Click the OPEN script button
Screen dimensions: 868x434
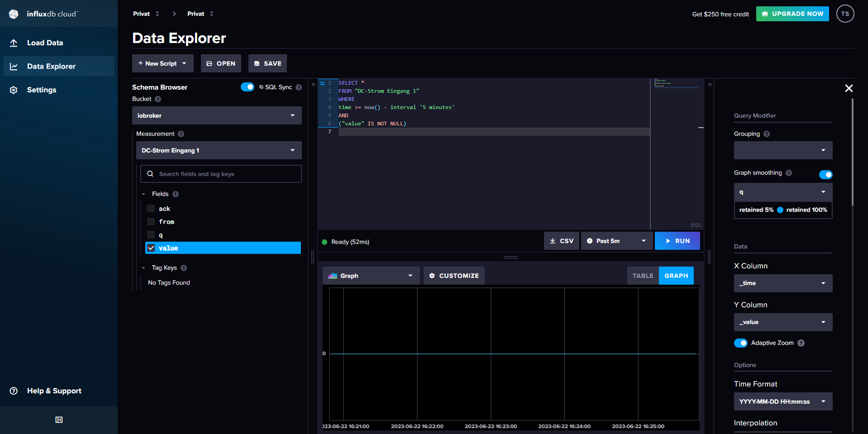221,63
